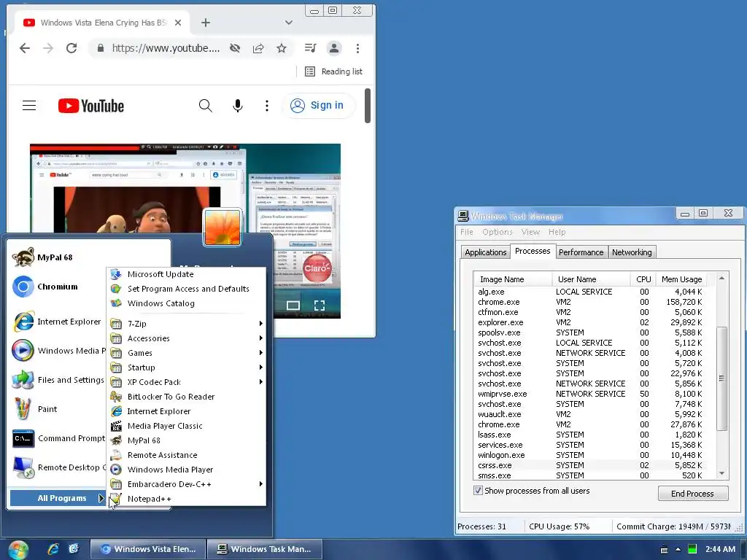Open the Task Manager Options menu
Image resolution: width=747 pixels, height=560 pixels.
click(x=498, y=232)
